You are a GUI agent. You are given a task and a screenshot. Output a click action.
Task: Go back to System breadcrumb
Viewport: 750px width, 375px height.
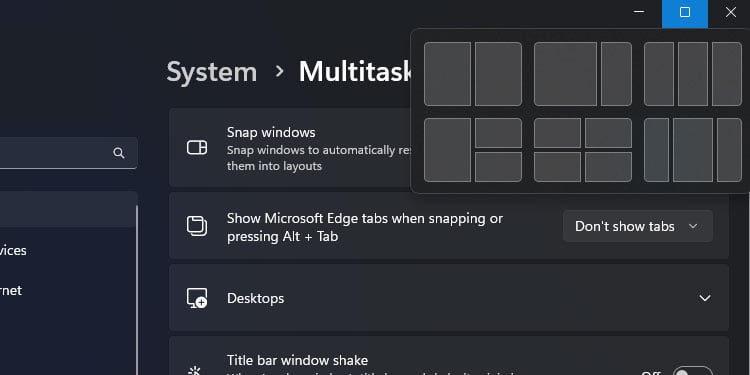click(212, 72)
